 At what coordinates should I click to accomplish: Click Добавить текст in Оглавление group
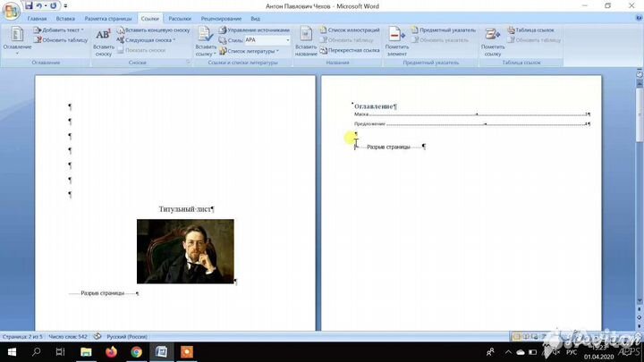(59, 30)
